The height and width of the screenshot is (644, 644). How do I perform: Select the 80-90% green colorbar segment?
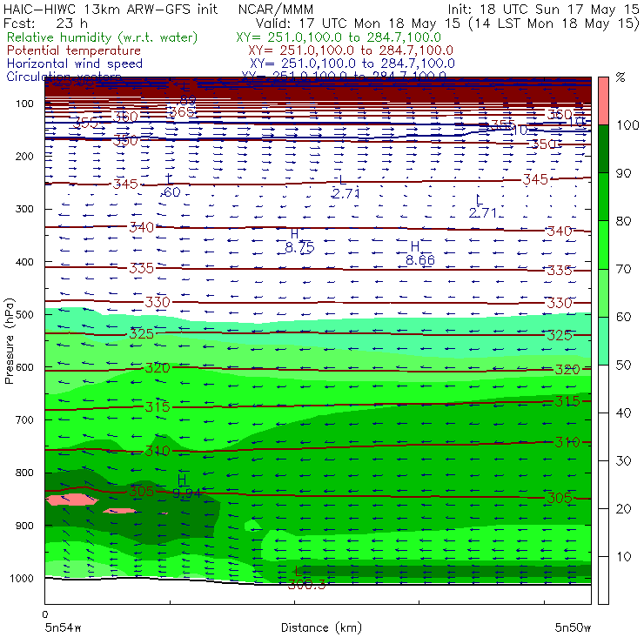603,197
